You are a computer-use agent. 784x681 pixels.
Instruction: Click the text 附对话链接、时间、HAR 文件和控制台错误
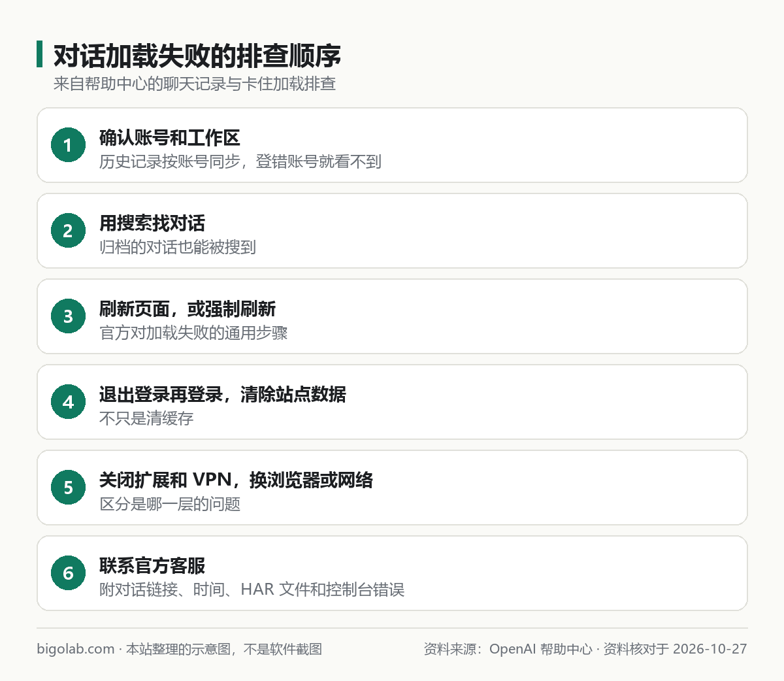[252, 590]
